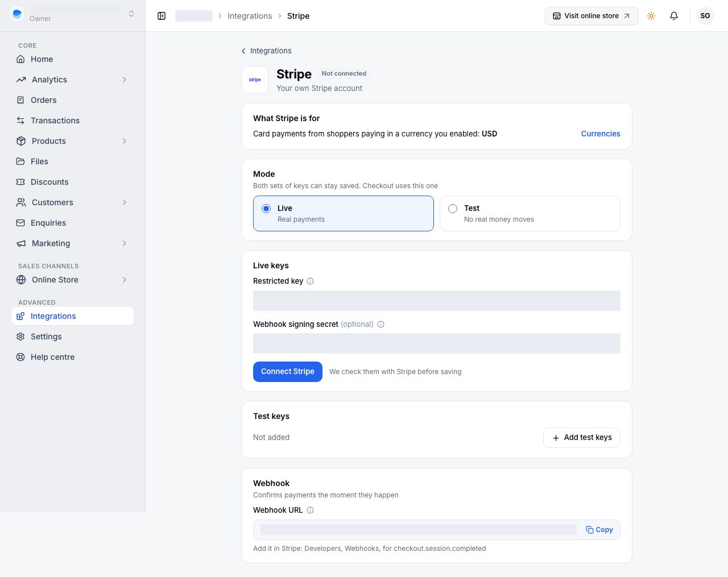Click the Not connected status badge
728x577 pixels.
pos(344,73)
